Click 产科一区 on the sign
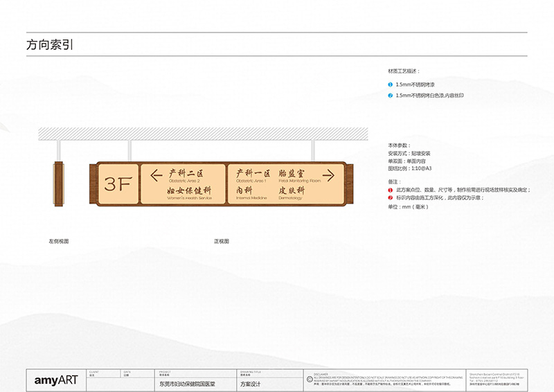 tap(253, 173)
